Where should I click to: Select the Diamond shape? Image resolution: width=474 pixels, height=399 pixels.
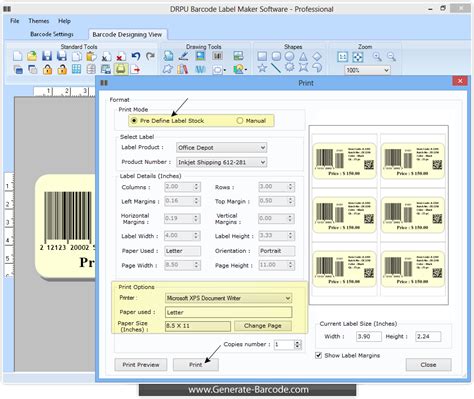(317, 56)
